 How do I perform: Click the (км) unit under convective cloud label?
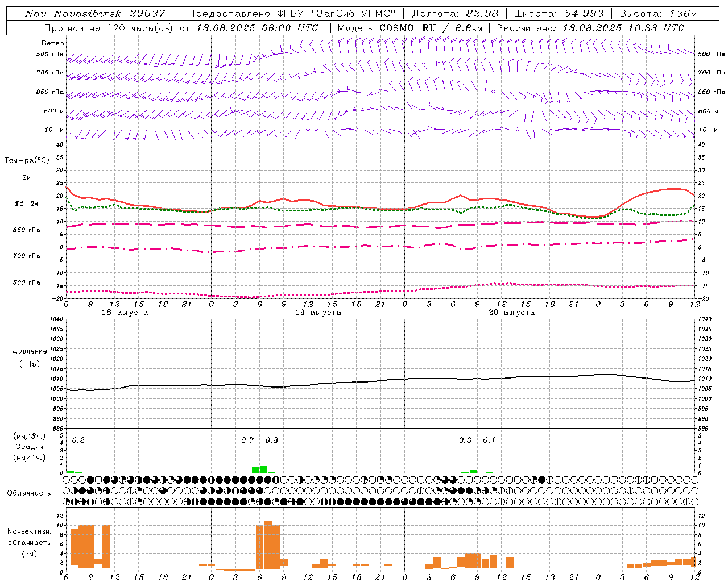[30, 554]
